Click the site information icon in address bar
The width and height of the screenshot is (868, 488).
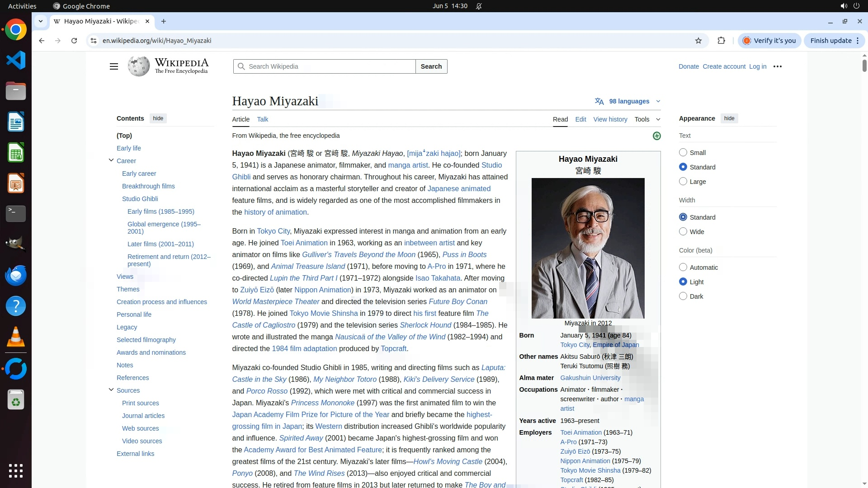93,41
